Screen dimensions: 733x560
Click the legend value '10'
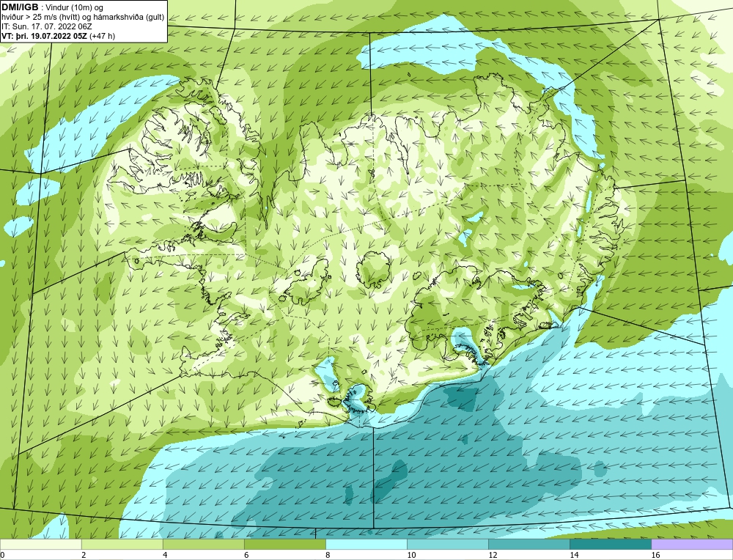click(411, 555)
